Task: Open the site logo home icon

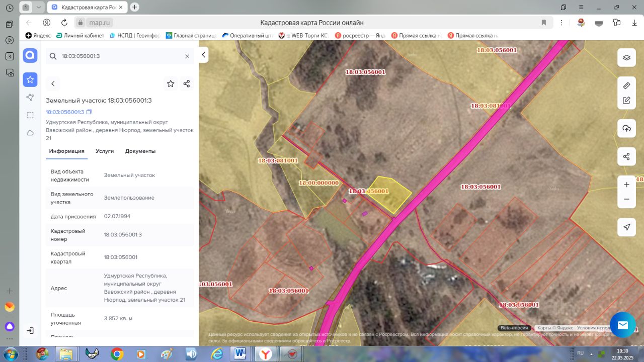Action: coord(30,55)
